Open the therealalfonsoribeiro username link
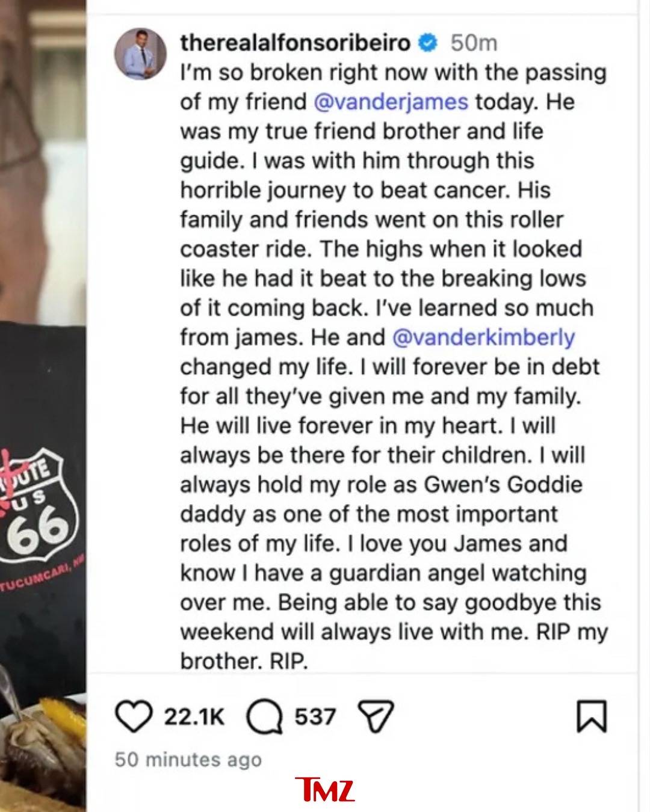650x812 pixels. pyautogui.click(x=295, y=43)
